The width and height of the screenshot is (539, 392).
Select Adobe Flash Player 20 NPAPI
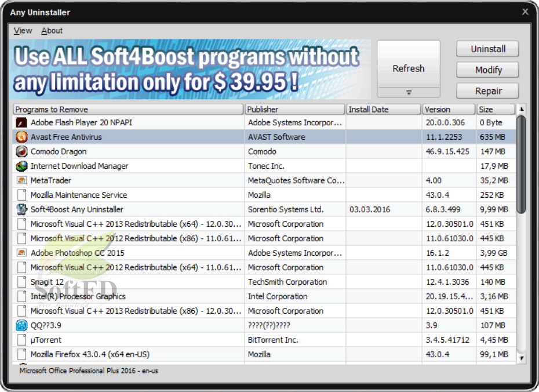tap(264, 122)
